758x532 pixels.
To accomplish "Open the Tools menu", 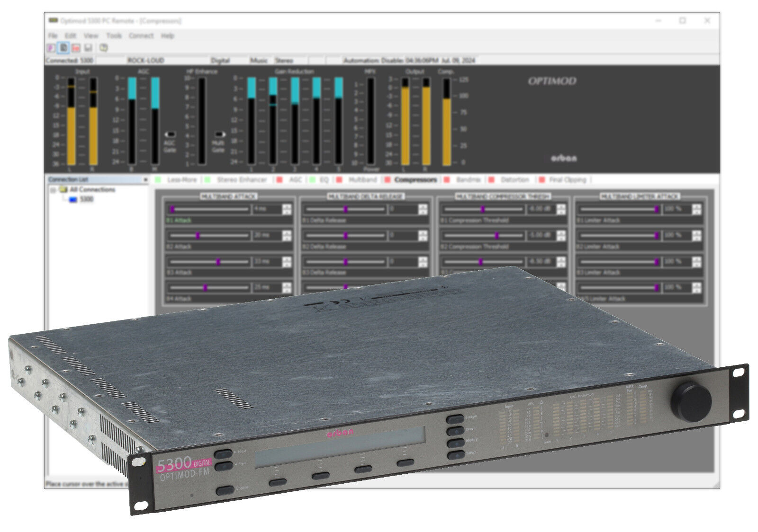I will 114,35.
